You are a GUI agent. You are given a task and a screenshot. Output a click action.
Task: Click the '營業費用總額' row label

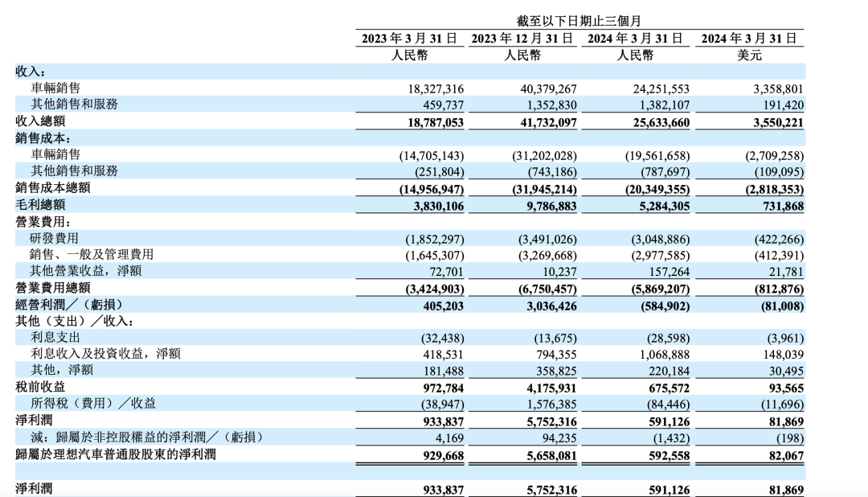(52, 288)
